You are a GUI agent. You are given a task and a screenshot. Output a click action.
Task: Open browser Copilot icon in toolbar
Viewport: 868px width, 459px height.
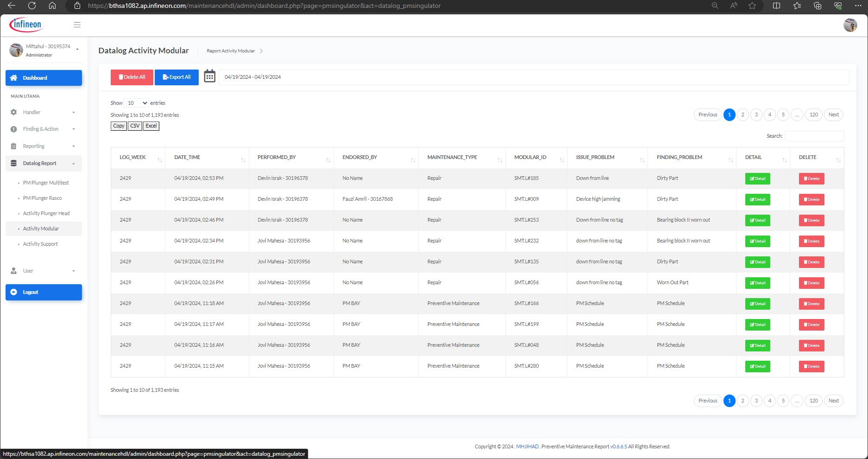(837, 6)
